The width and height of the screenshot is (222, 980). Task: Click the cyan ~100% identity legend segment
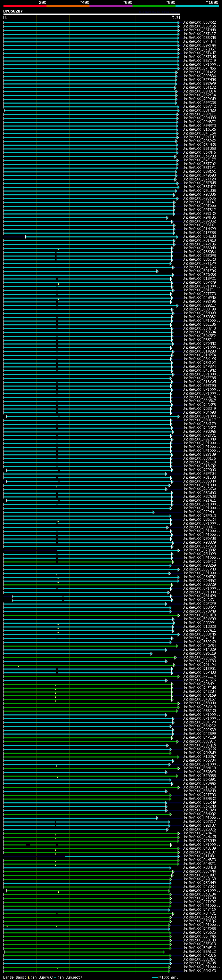(197, 6)
